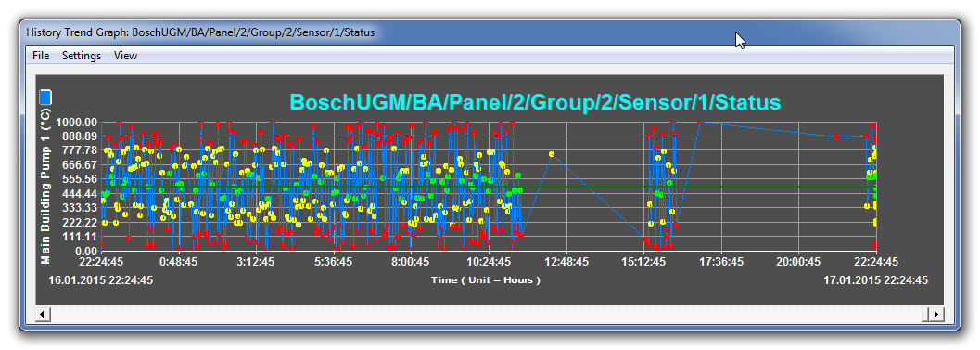
Task: Click the 8:00:45 x-axis tick label
Action: (410, 262)
